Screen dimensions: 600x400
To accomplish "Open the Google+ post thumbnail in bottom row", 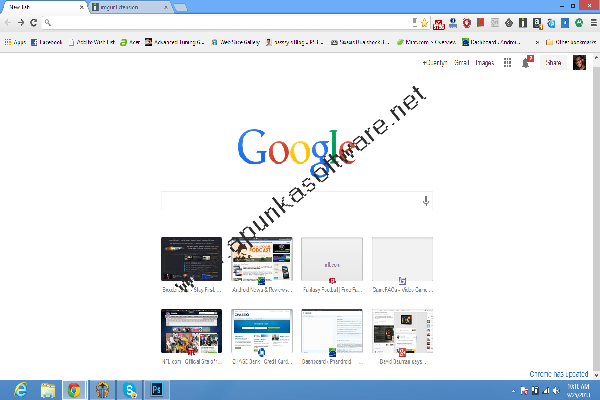I will click(x=402, y=331).
